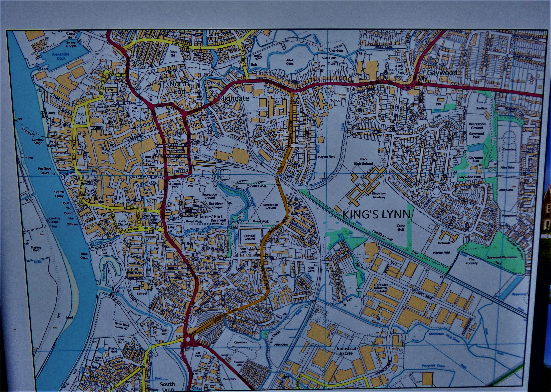Select The Rookery label
This screenshot has width=551, height=392.
coord(471,261)
